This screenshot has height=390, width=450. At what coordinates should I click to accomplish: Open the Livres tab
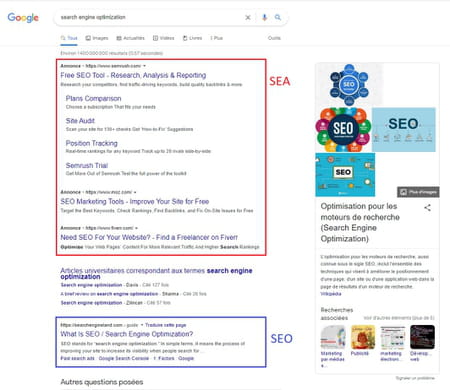[192, 38]
